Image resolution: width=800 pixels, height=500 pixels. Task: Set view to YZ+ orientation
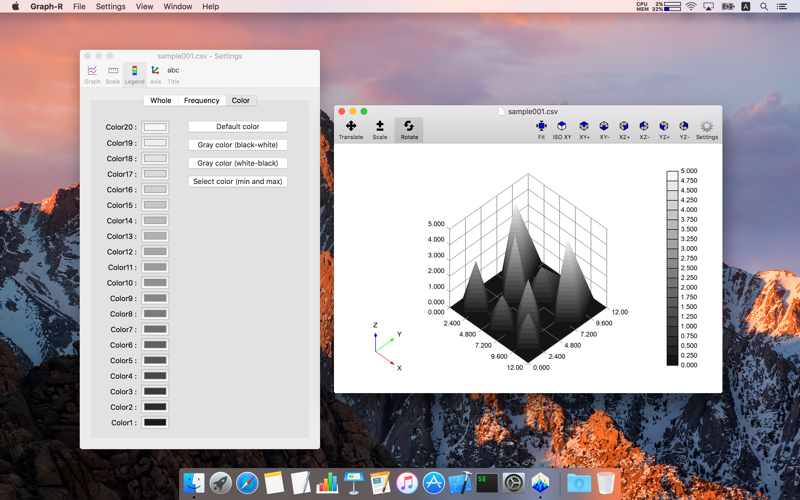click(664, 130)
